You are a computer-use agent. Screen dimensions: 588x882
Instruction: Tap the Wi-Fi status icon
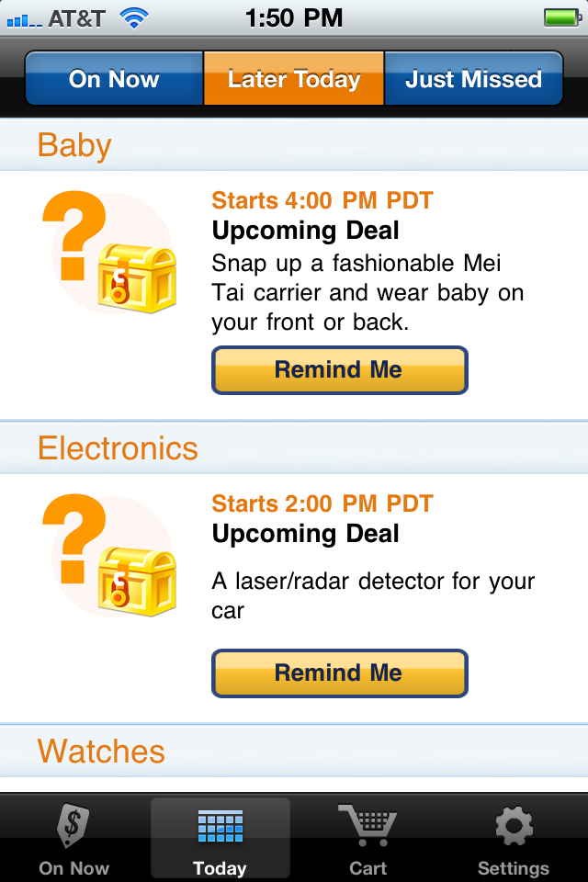coord(134,18)
